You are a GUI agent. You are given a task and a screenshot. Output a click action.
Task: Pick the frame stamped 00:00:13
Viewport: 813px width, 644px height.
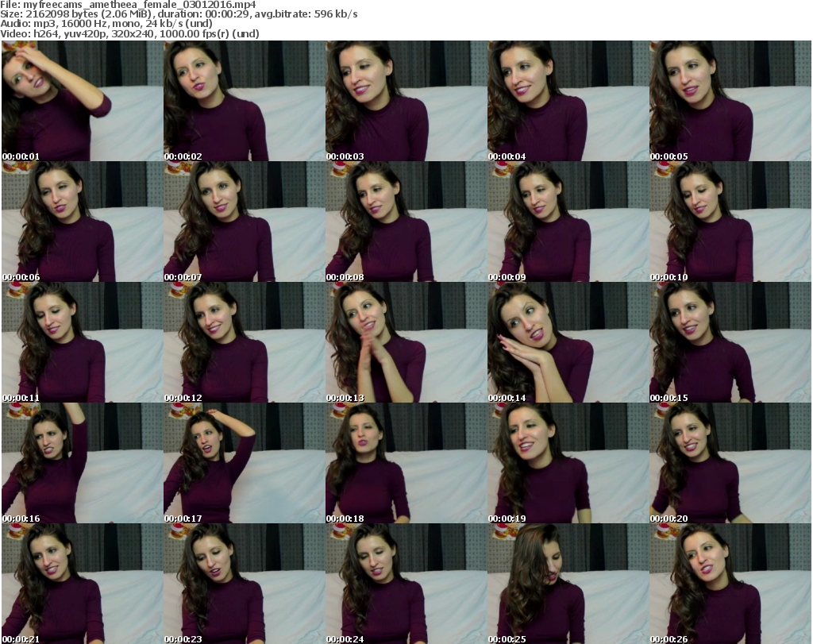[x=406, y=342]
